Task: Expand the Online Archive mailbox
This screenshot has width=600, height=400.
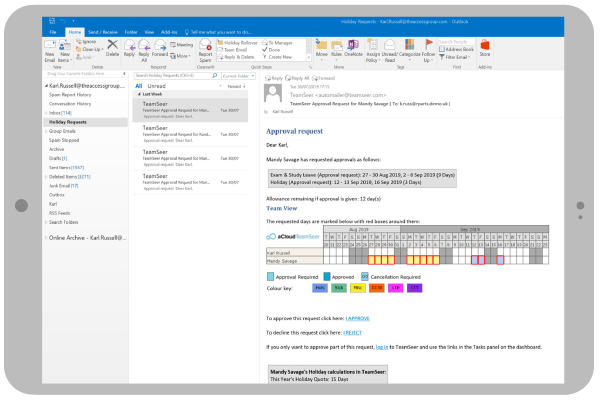Action: point(46,238)
